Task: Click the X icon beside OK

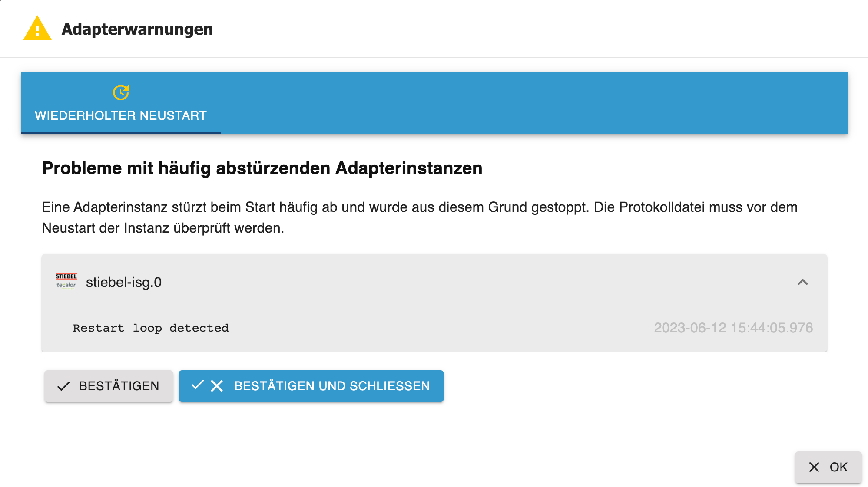Action: (814, 467)
